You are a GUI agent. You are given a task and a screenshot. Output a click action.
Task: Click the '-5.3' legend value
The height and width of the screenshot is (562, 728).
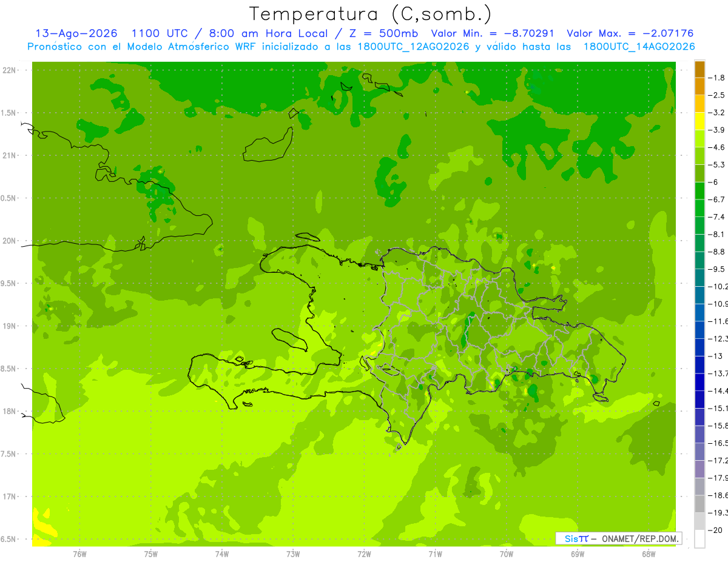pyautogui.click(x=717, y=165)
